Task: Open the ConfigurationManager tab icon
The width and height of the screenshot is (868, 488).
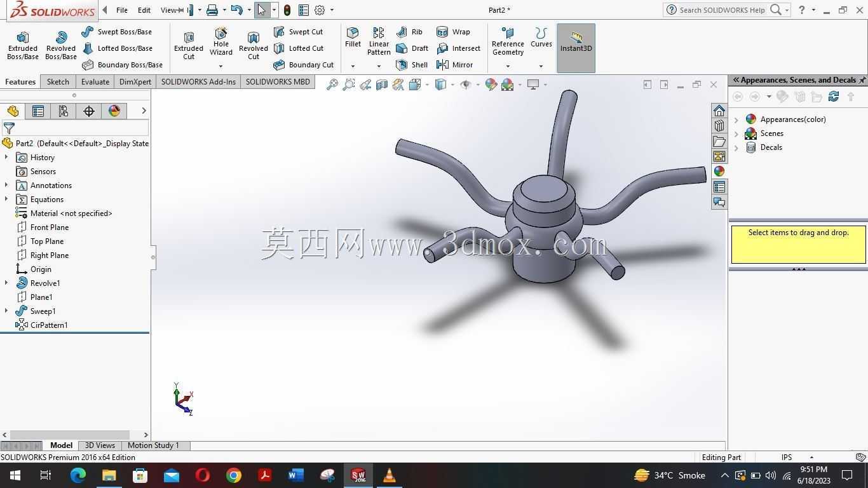Action: click(64, 111)
